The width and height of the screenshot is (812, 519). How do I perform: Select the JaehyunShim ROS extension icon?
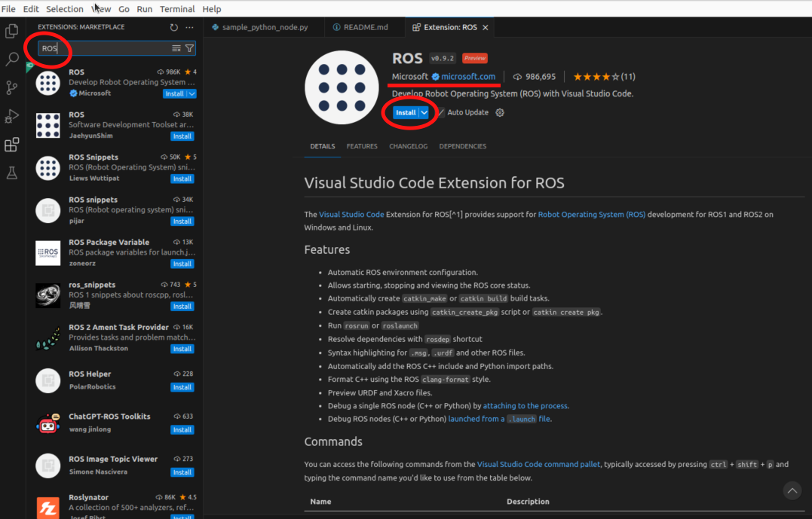click(x=47, y=125)
